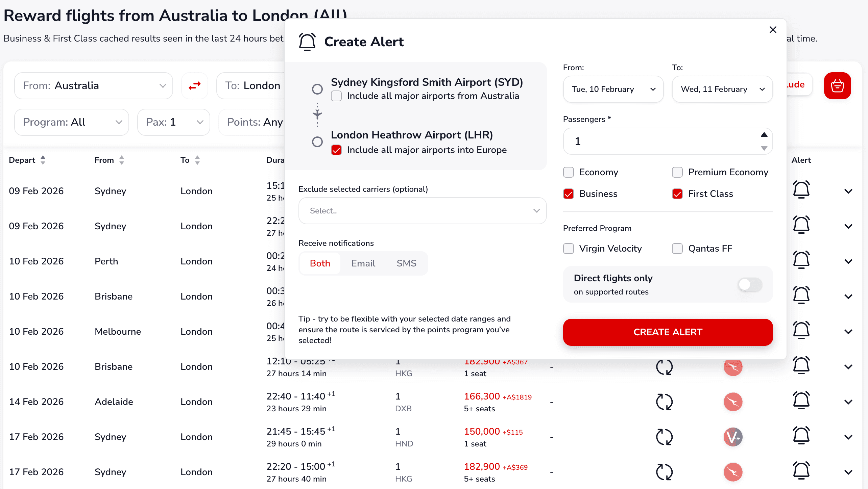This screenshot has width=868, height=489.
Task: Tick the Economy cabin checkbox
Action: tap(569, 172)
